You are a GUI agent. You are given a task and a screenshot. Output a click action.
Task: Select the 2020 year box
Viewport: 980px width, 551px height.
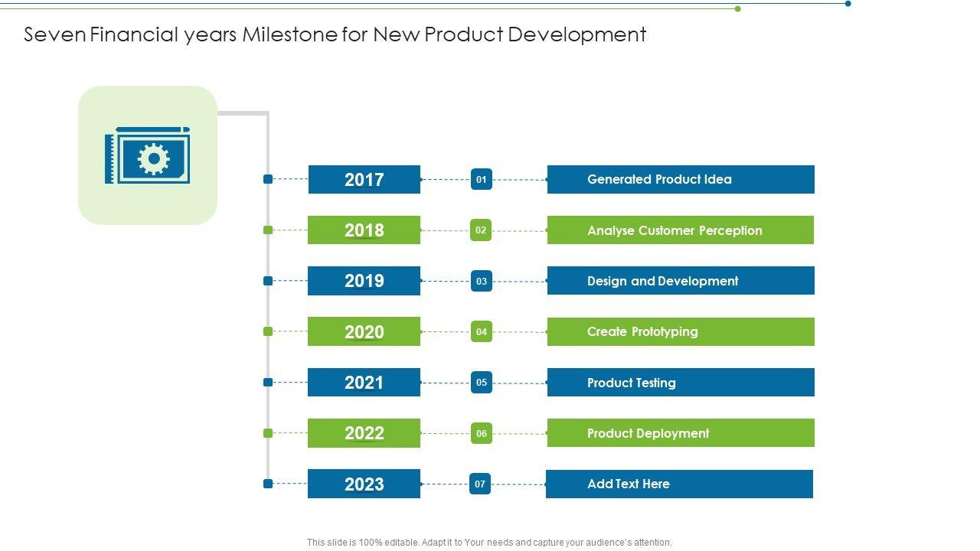(364, 331)
